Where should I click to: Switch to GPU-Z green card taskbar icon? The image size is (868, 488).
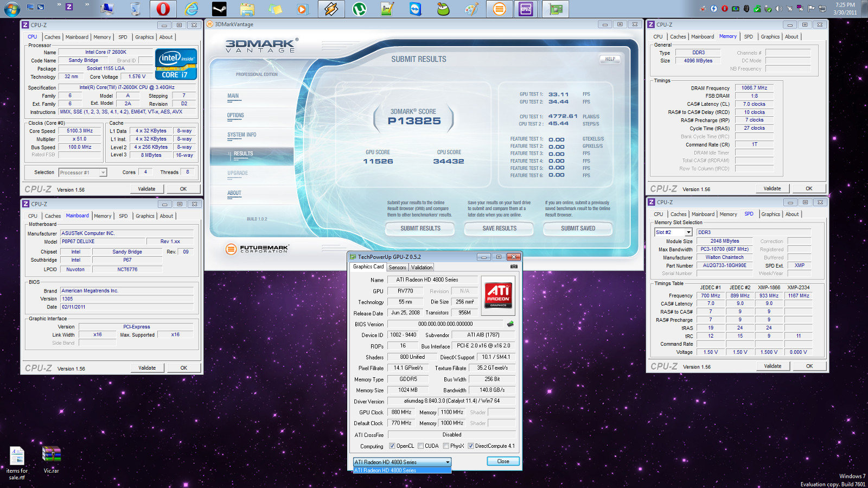coord(556,9)
